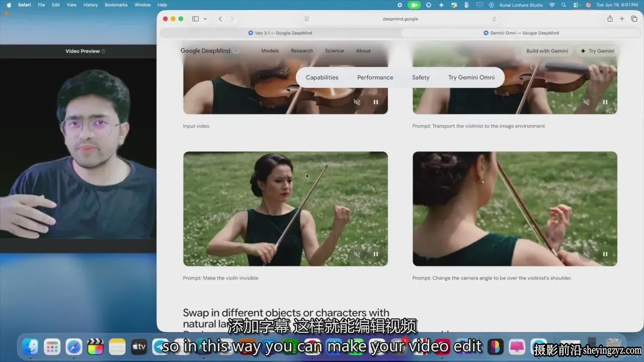Open the Bookmarks menu
The image size is (644, 362).
(x=116, y=5)
